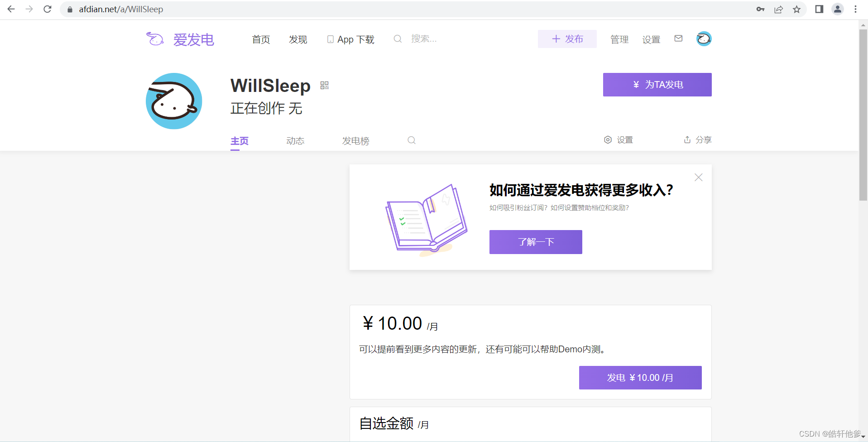868x442 pixels.
Task: Open the 首页 menu item
Action: [x=261, y=39]
